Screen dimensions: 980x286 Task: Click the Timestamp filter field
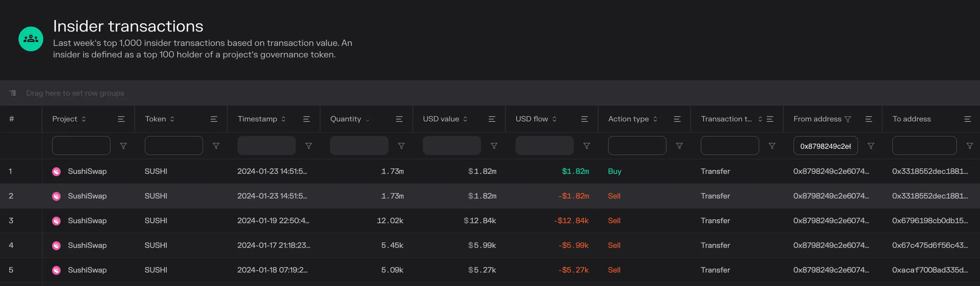(x=266, y=146)
